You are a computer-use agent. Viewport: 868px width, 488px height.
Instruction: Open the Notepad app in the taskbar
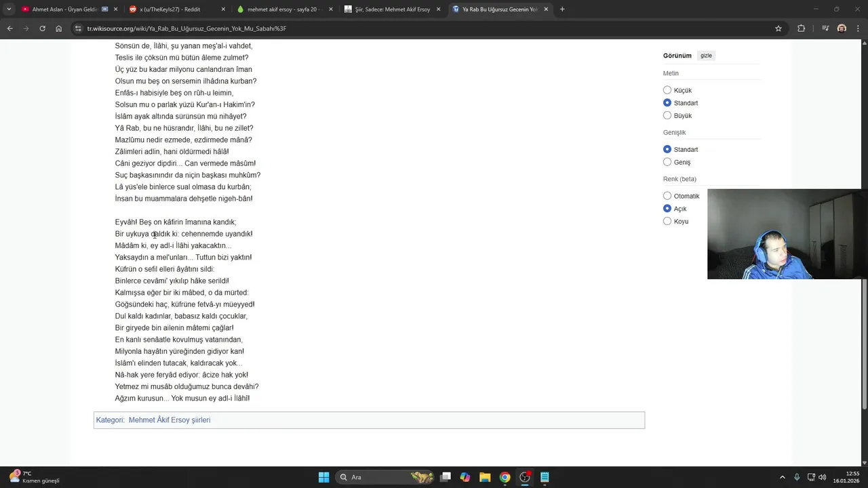click(545, 477)
